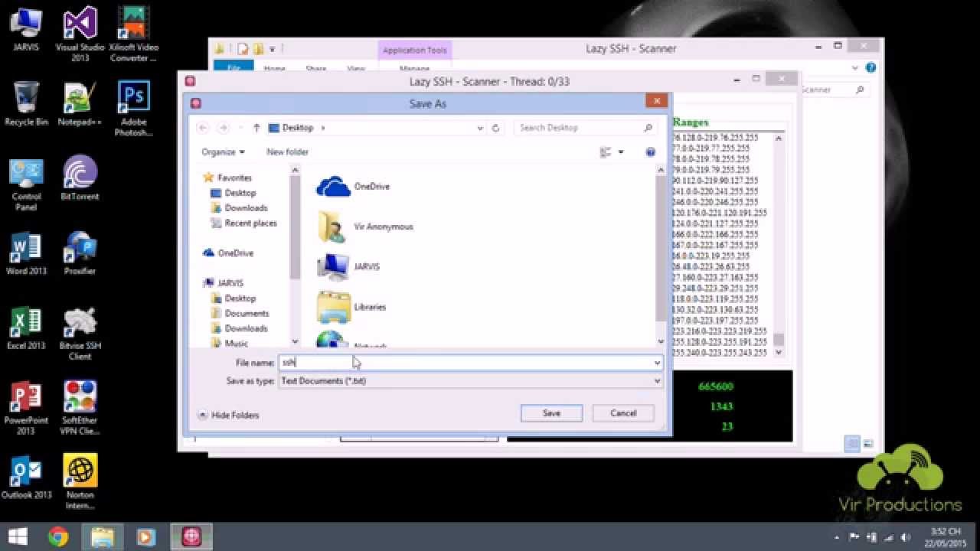Open Application Tools tab in Explorer window
Viewport: 980px width, 551px height.
[414, 51]
